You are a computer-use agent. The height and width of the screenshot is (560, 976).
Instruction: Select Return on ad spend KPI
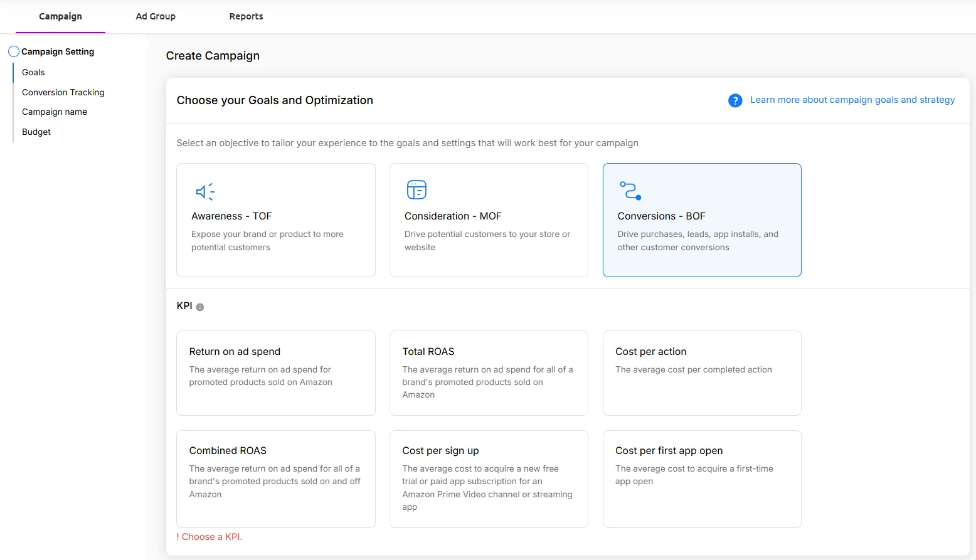coord(276,373)
